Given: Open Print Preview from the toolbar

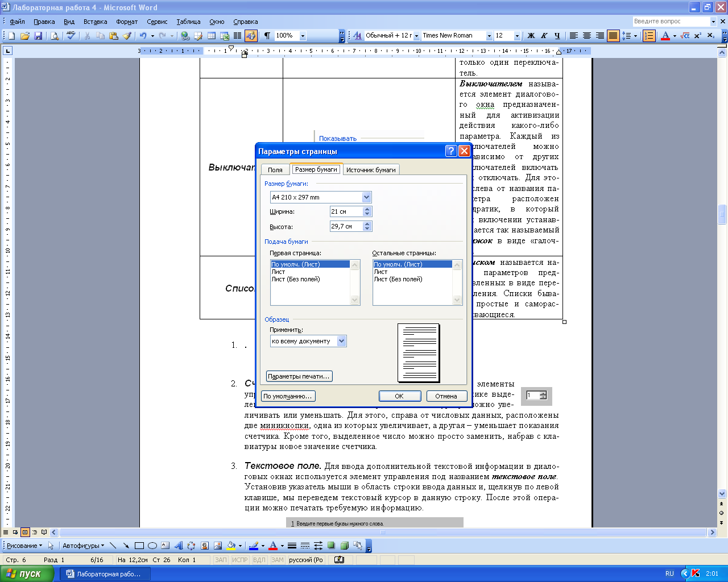Looking at the screenshot, I should tap(55, 36).
